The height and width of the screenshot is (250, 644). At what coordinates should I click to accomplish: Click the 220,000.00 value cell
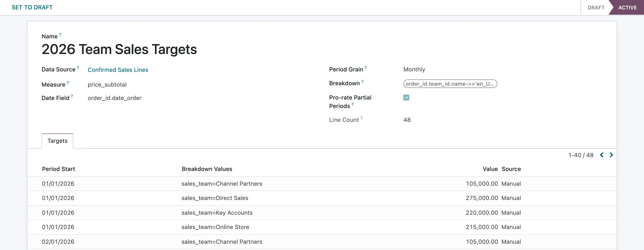coord(482,213)
